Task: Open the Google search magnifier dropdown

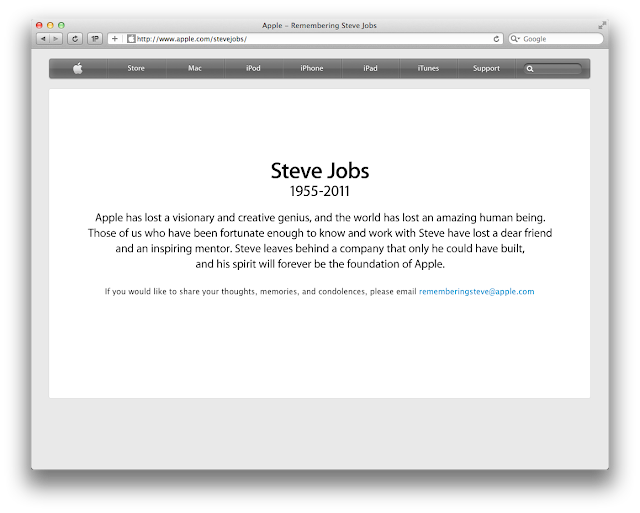Action: click(x=515, y=39)
